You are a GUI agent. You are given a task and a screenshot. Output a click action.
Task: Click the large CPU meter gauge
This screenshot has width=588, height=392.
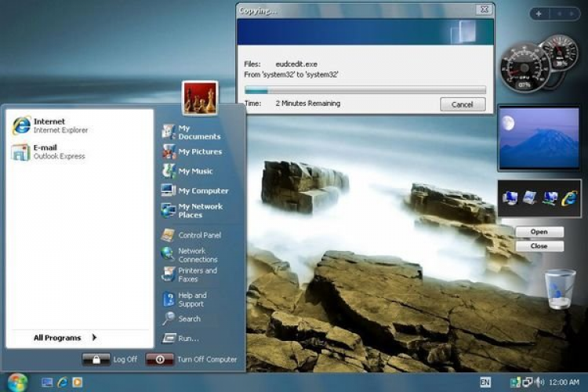[x=524, y=68]
